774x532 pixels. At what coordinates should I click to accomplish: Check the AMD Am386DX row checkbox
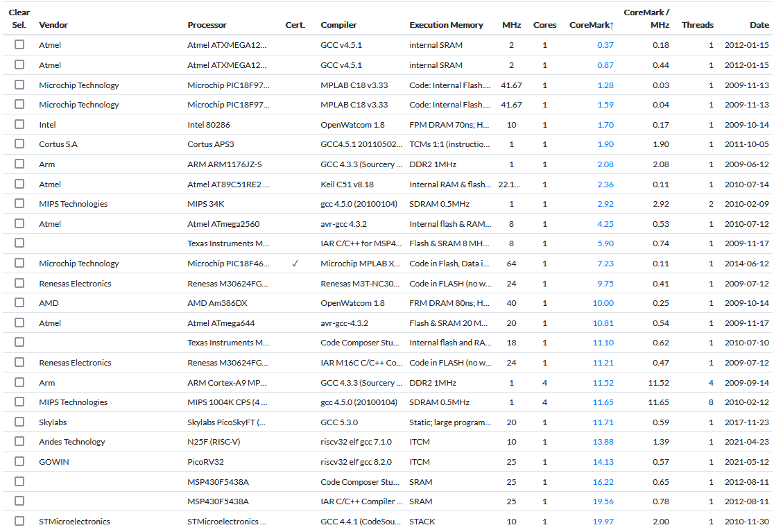click(x=19, y=303)
